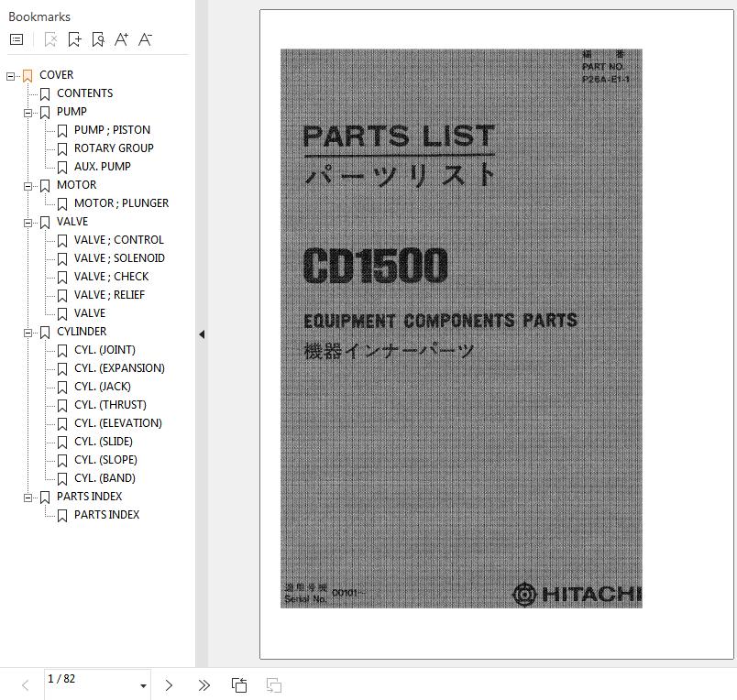Open the MOTOR bookmark
The image size is (737, 700).
[x=77, y=185]
